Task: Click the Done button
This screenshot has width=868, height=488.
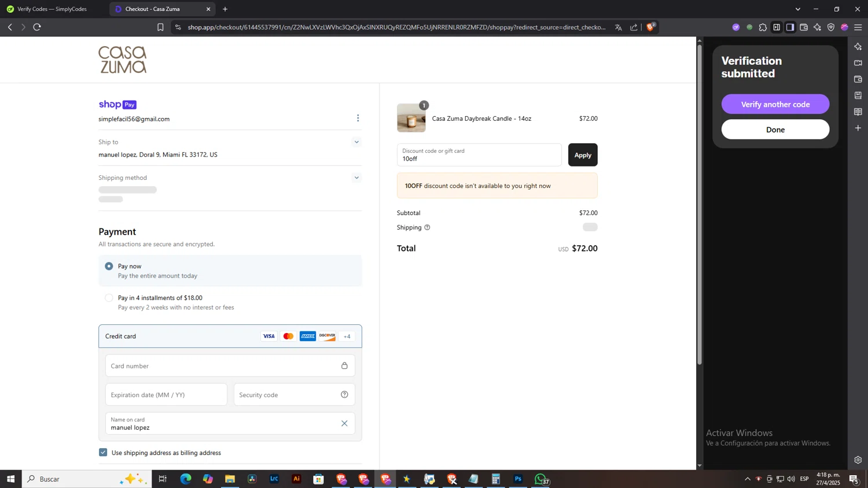Action: click(x=775, y=130)
